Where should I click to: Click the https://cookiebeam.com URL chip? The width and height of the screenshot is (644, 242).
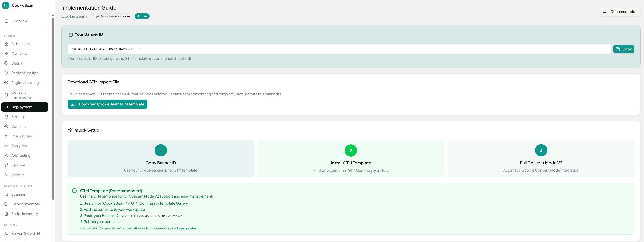(110, 16)
